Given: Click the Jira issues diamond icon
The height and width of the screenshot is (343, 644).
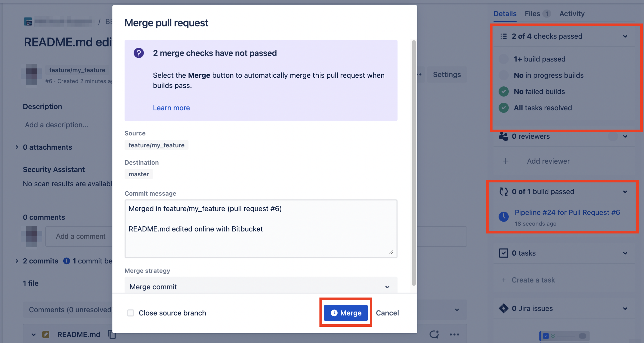Looking at the screenshot, I should tap(503, 308).
